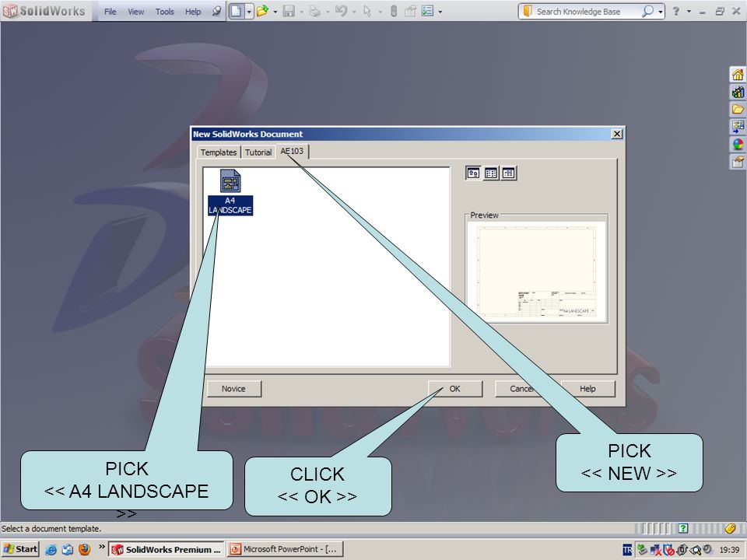Image resolution: width=747 pixels, height=560 pixels.
Task: Click the Undo arrow icon in toolbar
Action: click(341, 11)
